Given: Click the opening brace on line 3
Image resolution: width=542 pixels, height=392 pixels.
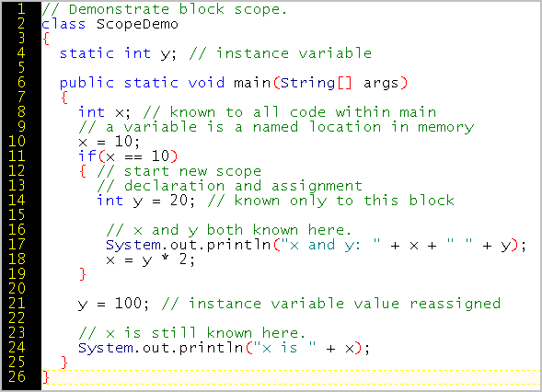Looking at the screenshot, I should 46,39.
